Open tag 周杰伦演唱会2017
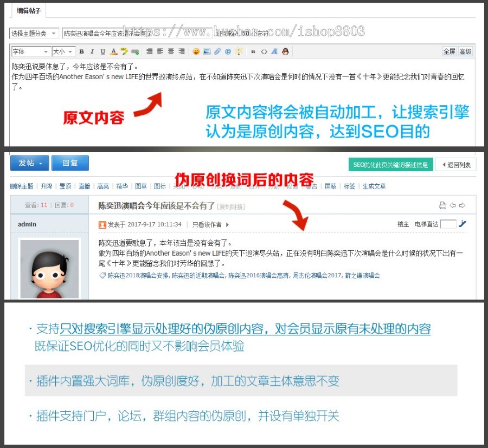The width and height of the screenshot is (488, 448). (x=317, y=275)
